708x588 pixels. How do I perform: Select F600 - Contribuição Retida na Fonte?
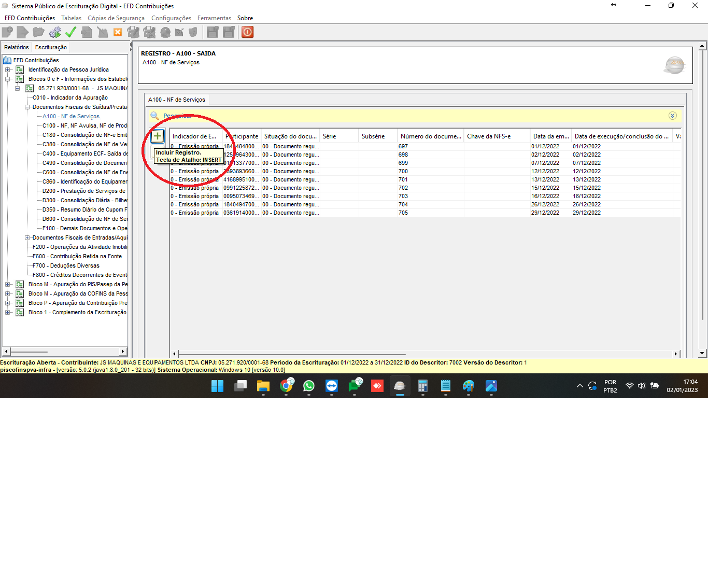coord(77,256)
